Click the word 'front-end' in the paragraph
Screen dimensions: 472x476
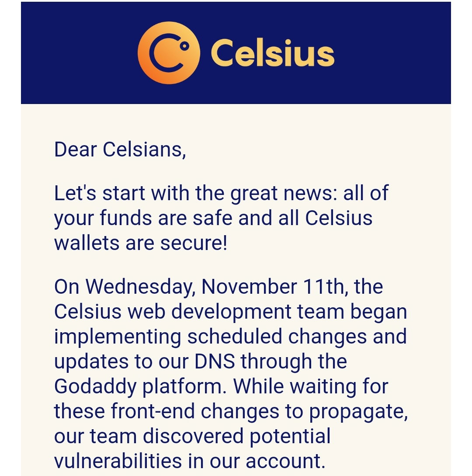pos(153,411)
